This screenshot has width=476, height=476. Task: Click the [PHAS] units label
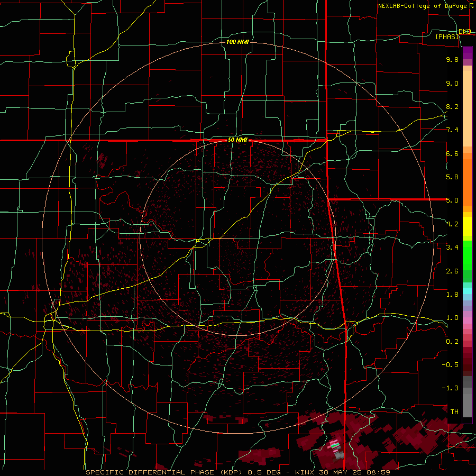447,36
